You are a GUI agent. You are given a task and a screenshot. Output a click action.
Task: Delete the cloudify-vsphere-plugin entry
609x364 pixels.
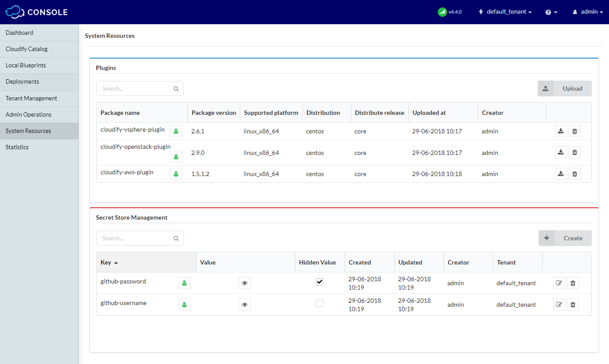[x=574, y=131]
